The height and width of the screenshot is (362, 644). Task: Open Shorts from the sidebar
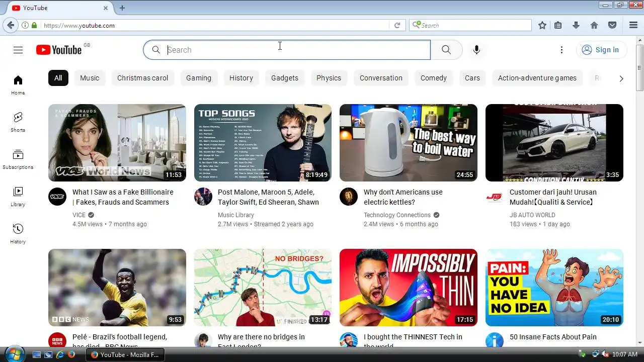pos(18,122)
